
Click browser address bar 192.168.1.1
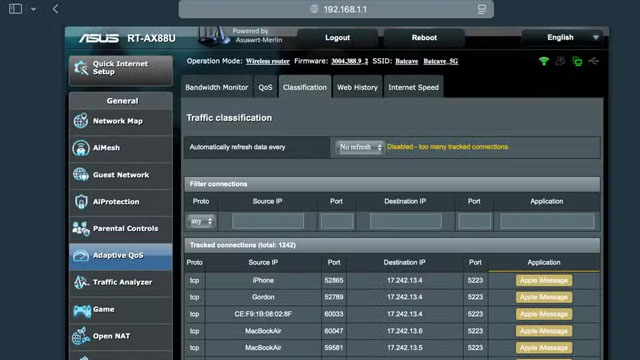[336, 9]
